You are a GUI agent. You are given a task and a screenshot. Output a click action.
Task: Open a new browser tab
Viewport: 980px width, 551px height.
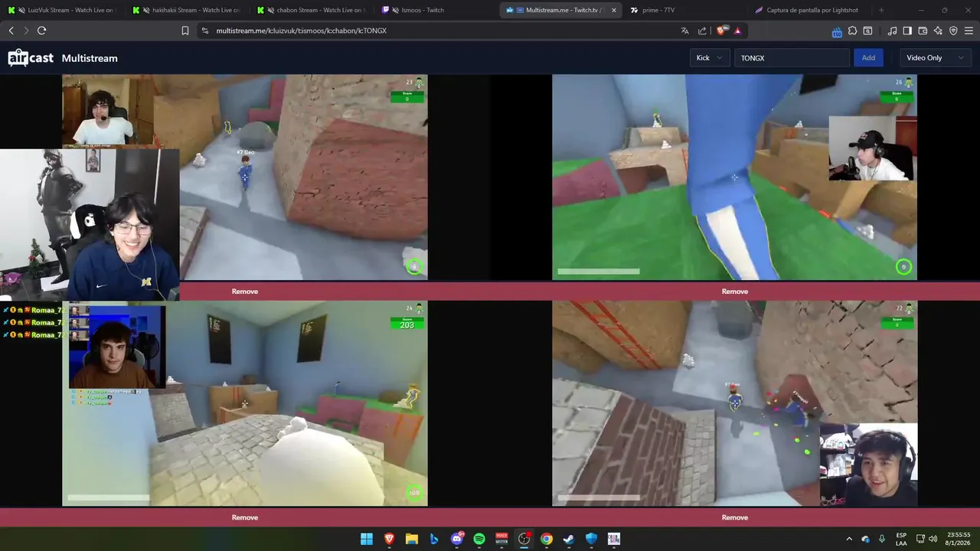click(x=881, y=10)
